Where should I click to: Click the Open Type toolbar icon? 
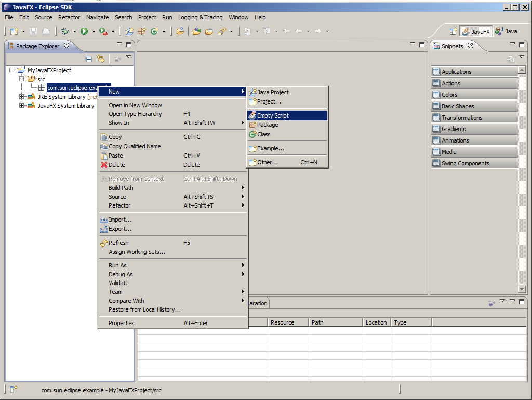coord(180,32)
